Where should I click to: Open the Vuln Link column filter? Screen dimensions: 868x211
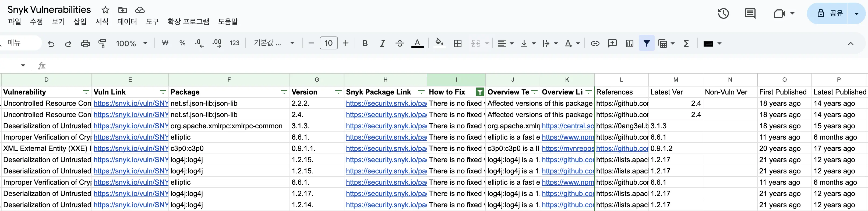pos(163,92)
